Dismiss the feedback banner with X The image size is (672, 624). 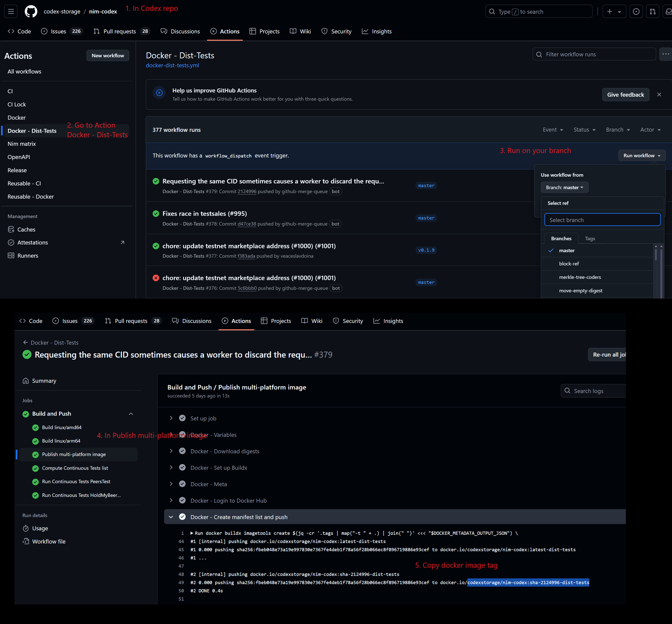[x=659, y=94]
